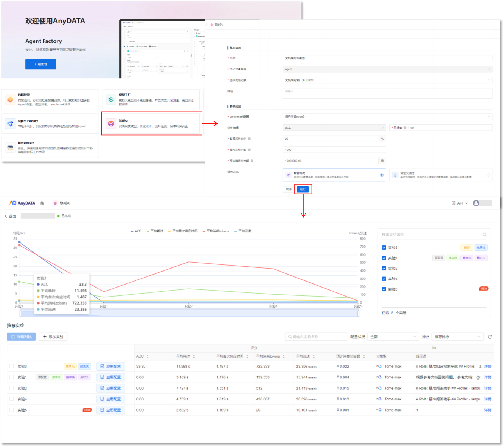Click 描述 text area

[387, 93]
